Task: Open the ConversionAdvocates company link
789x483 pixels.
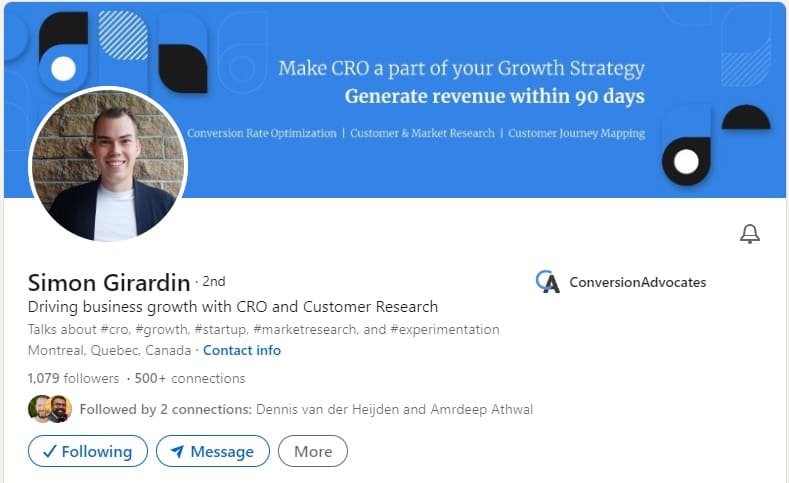Action: (637, 282)
